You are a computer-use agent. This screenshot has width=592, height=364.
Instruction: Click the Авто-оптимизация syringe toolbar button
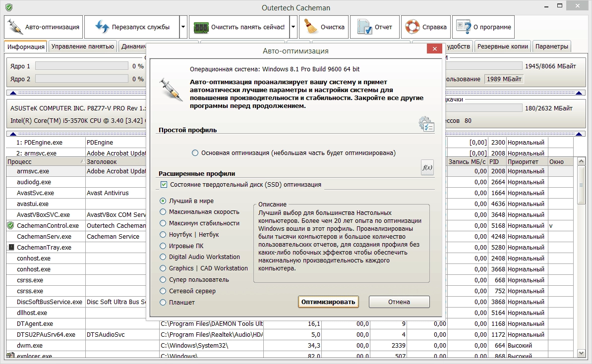(x=44, y=27)
